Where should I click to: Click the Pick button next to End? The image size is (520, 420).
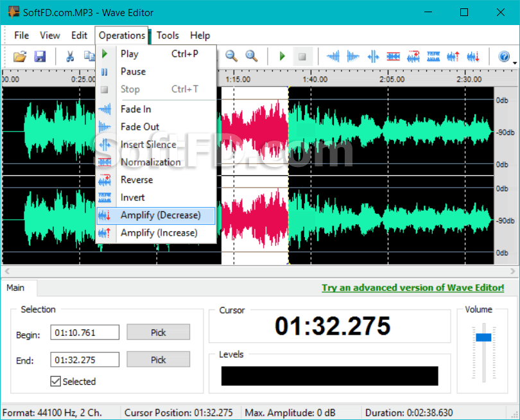coord(158,359)
